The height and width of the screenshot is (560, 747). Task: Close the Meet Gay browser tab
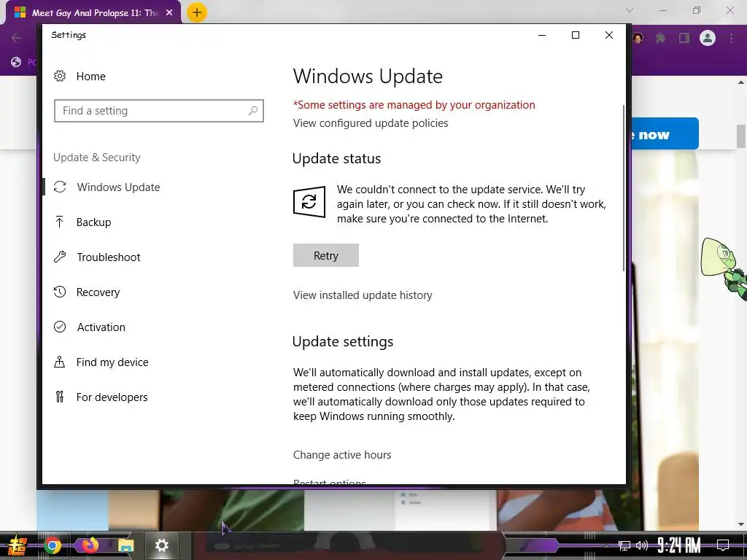coord(169,13)
